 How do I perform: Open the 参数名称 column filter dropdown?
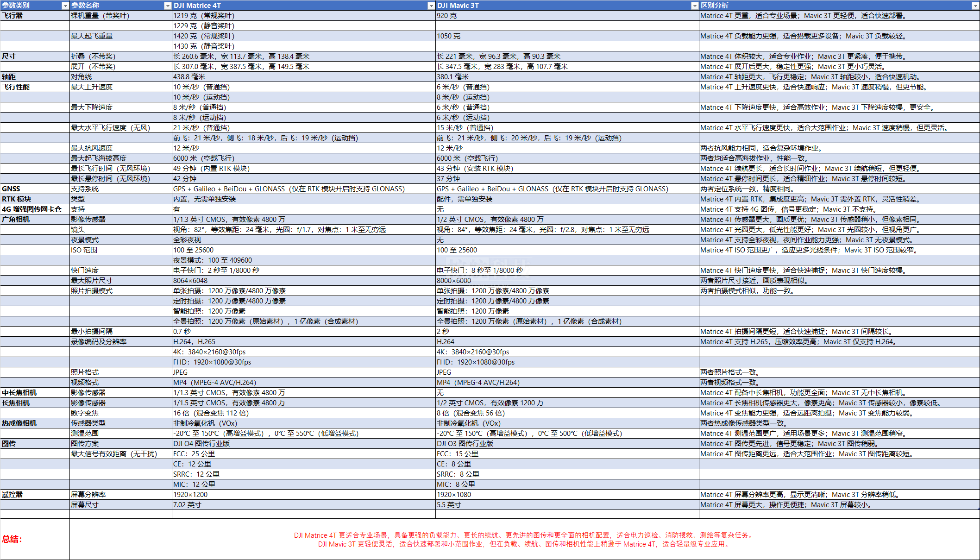pyautogui.click(x=168, y=6)
